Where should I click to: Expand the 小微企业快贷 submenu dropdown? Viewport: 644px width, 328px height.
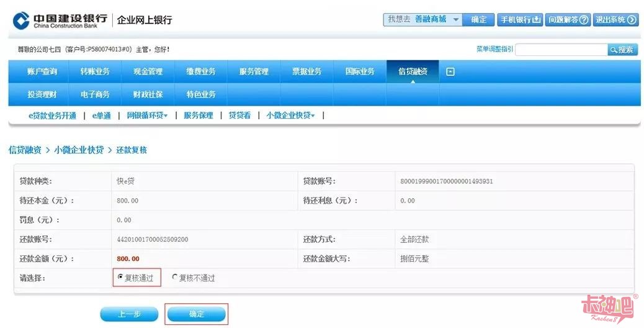[290, 116]
